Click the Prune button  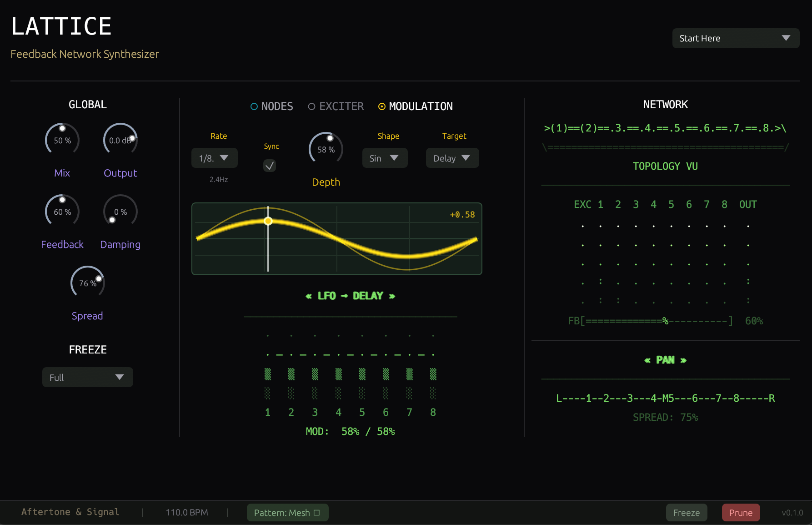click(740, 512)
